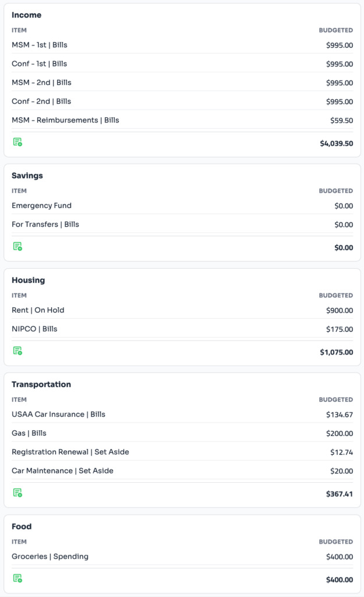Open For Transfers | Bills item
364x597 pixels.
coord(45,224)
